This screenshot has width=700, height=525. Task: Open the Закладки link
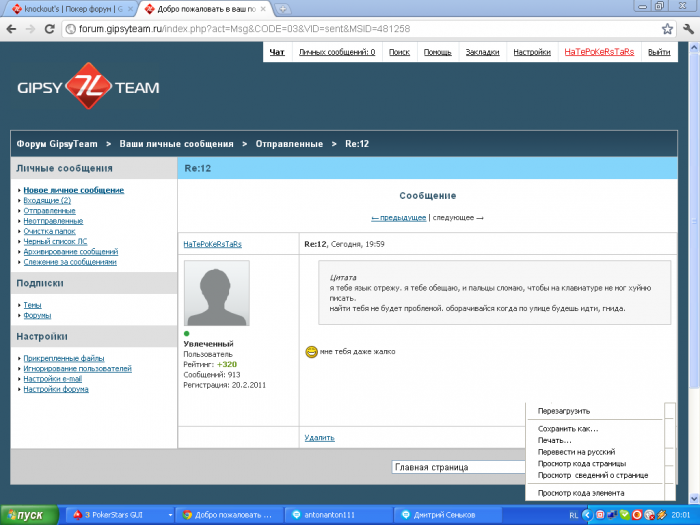click(x=482, y=52)
